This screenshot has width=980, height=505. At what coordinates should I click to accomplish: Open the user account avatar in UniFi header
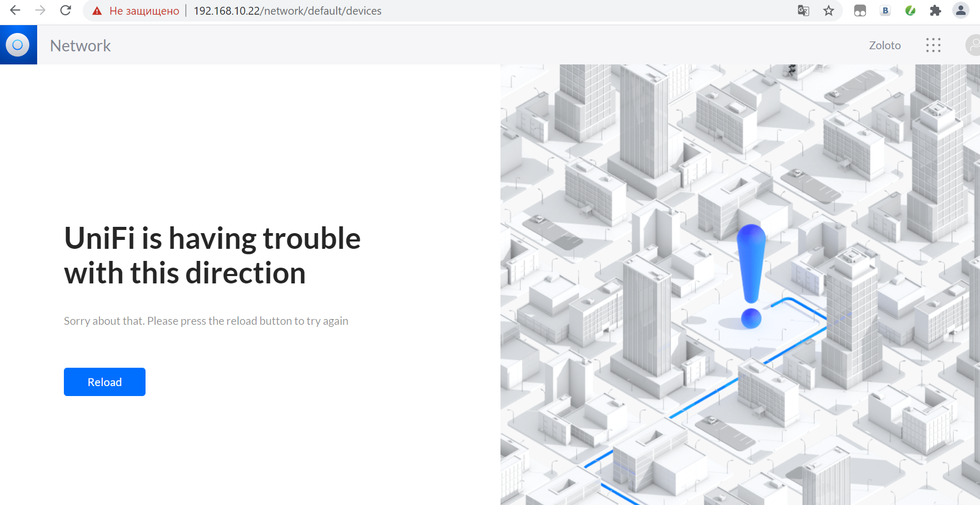(973, 45)
